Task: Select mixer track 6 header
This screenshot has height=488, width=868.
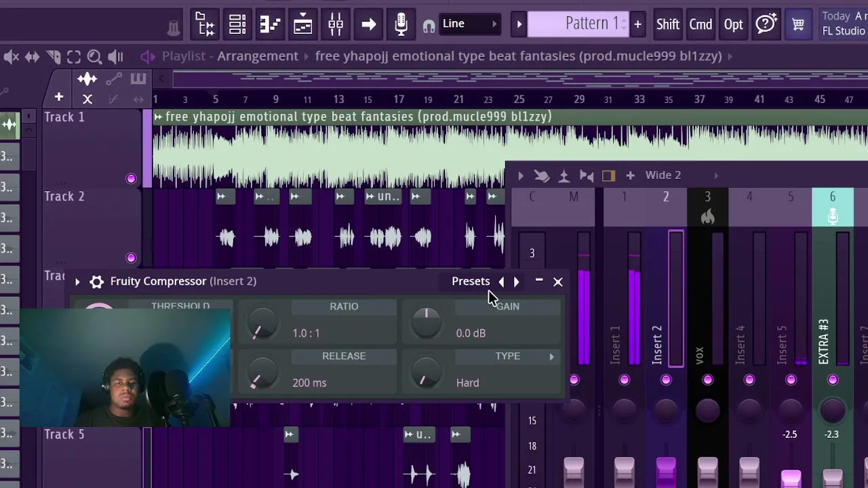Action: 833,207
